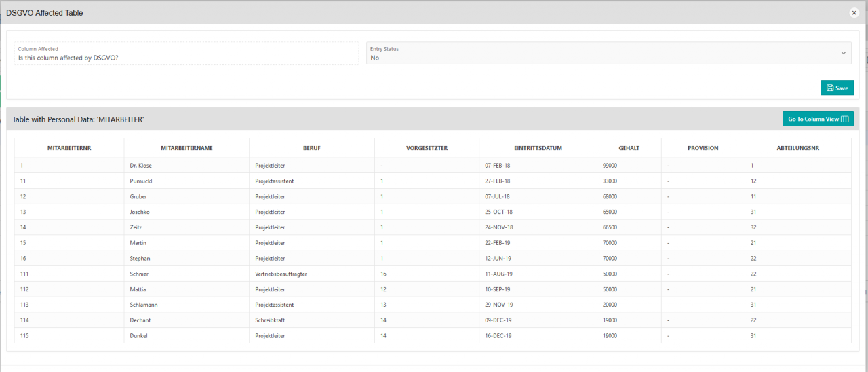Click the entry date 11-AUG-19
The image size is (868, 372).
click(x=498, y=274)
